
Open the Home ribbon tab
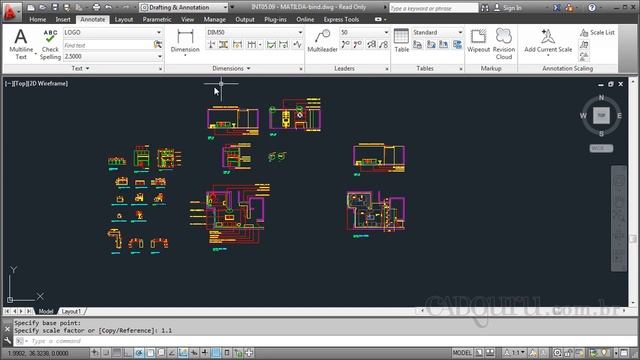click(38, 19)
